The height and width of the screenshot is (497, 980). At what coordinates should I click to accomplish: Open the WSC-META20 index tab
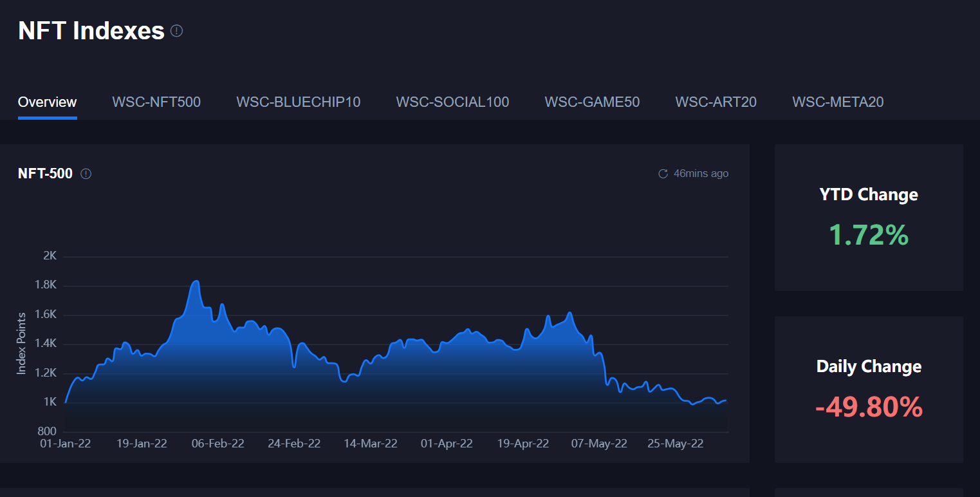click(x=838, y=102)
